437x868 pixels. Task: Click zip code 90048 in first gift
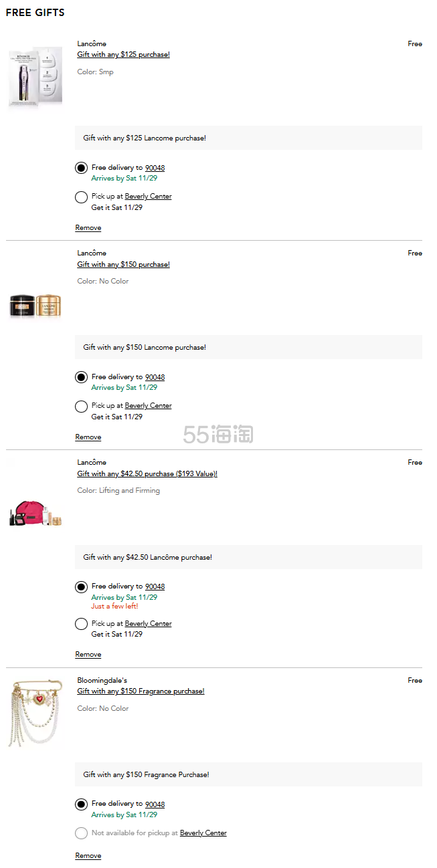tap(155, 168)
